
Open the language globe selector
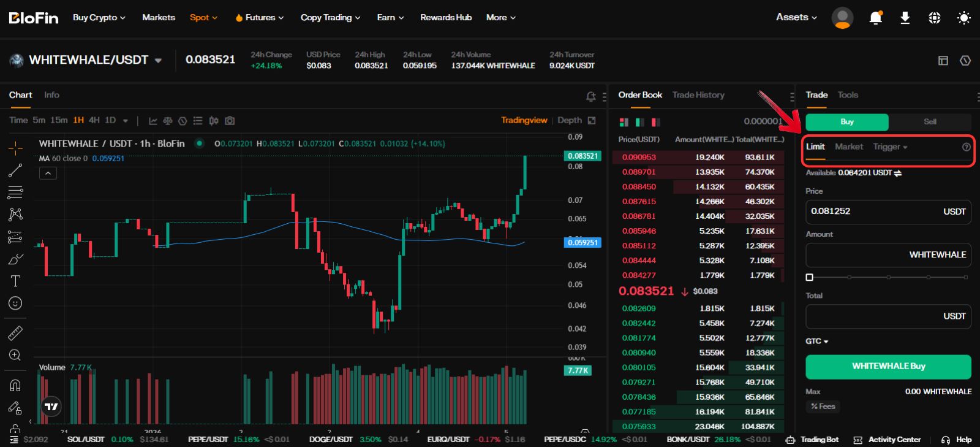pyautogui.click(x=934, y=18)
